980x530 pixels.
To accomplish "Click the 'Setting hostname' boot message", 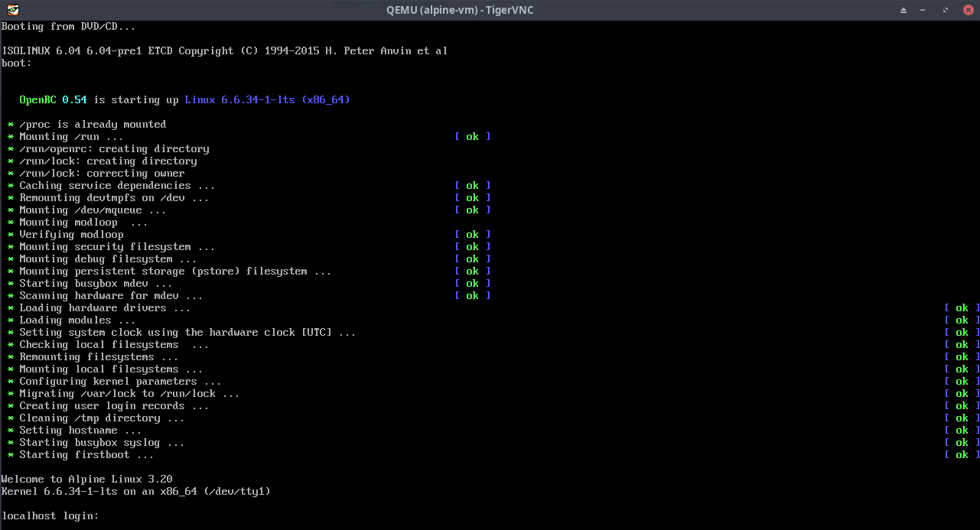I will pos(80,431).
